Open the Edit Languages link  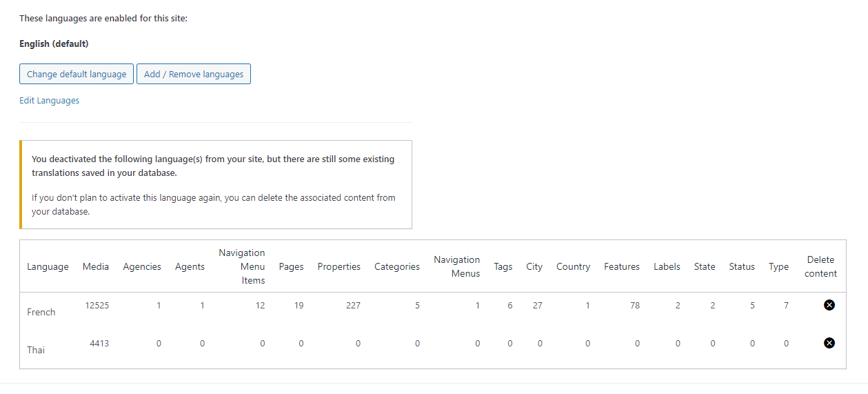click(x=50, y=101)
